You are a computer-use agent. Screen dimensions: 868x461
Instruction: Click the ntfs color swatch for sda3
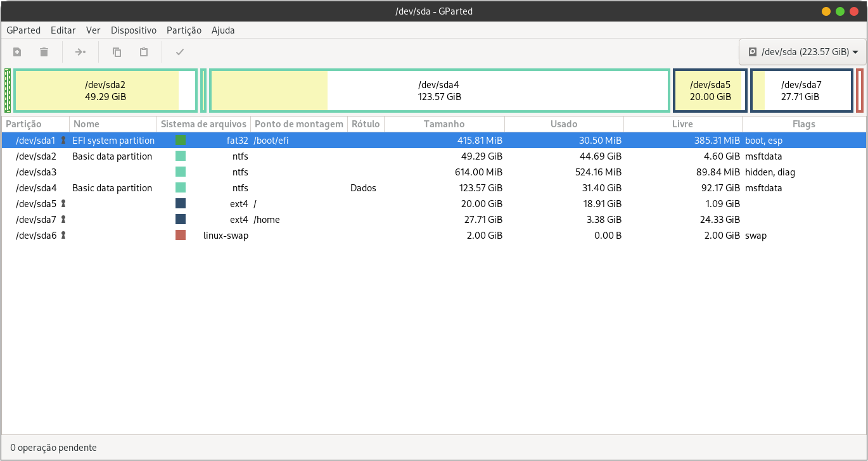(x=181, y=172)
